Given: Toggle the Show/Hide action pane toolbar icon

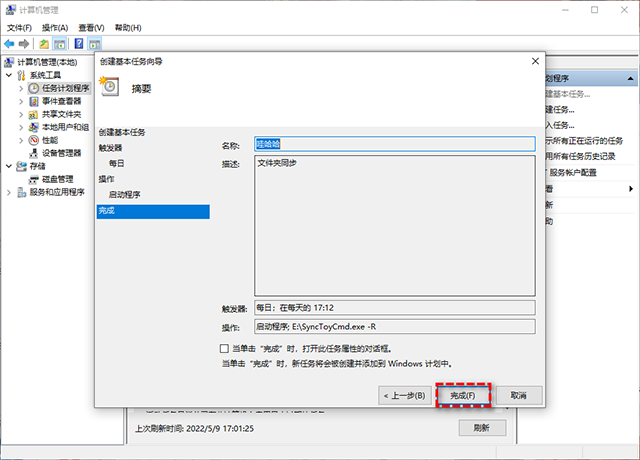Looking at the screenshot, I should coord(95,44).
